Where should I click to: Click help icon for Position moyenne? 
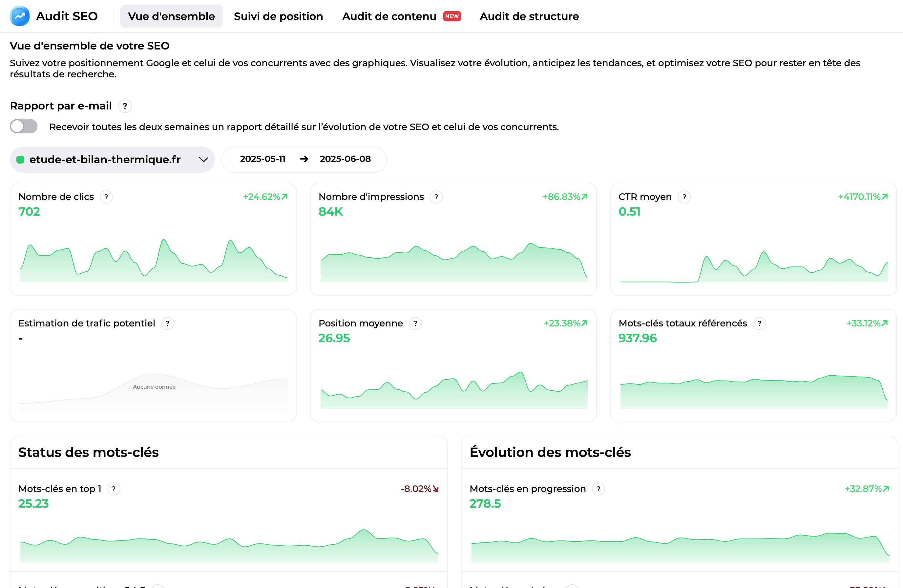tap(415, 324)
